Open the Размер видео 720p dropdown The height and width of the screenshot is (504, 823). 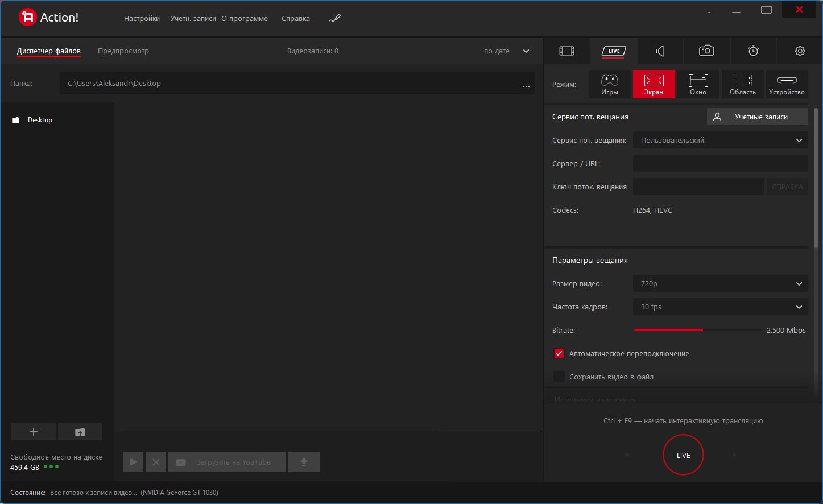tap(720, 283)
